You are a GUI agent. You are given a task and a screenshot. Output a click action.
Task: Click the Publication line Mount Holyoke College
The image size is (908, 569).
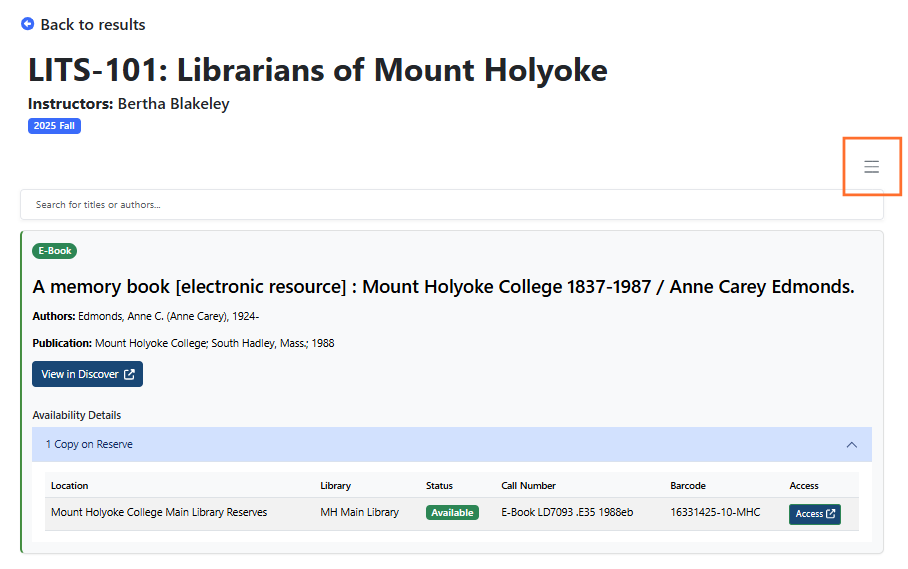tap(183, 343)
